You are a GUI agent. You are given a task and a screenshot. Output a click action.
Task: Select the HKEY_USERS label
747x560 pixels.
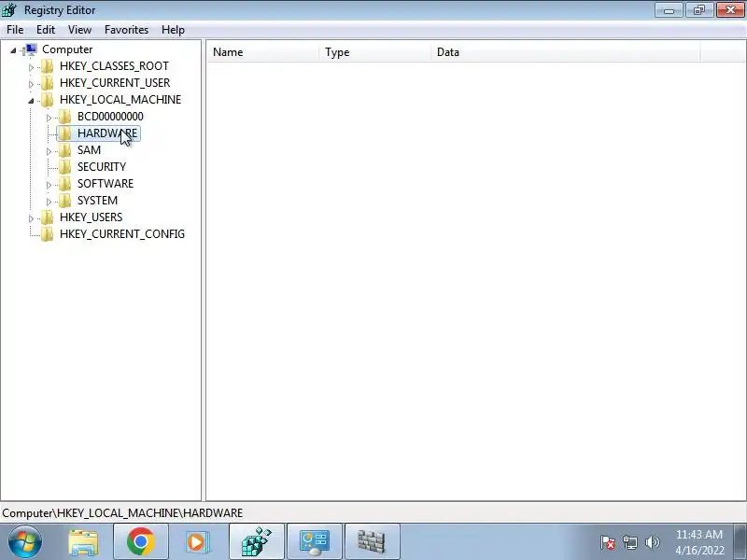coord(91,217)
